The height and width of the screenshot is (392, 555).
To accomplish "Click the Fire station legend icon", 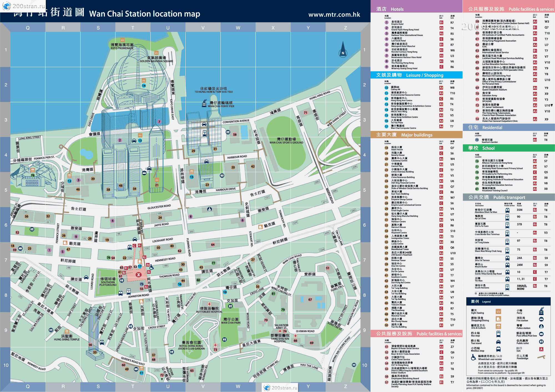I will click(x=541, y=319).
